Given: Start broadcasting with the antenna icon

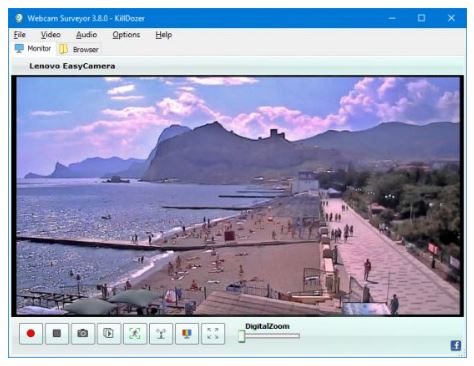Looking at the screenshot, I should click(161, 333).
